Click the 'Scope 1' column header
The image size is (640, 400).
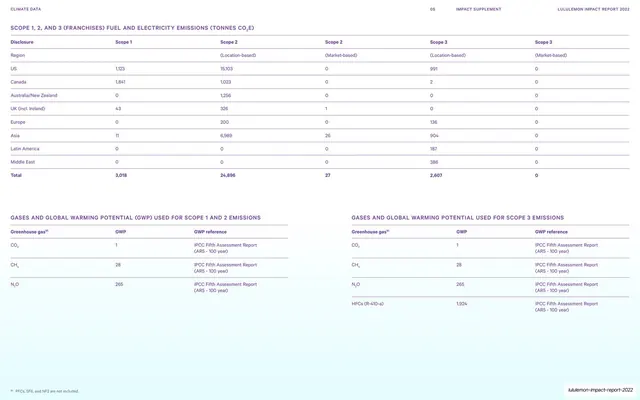124,42
